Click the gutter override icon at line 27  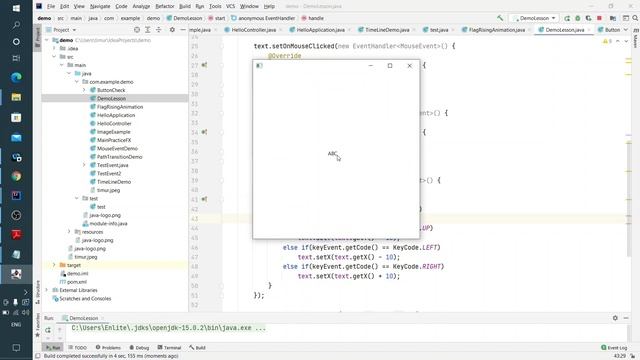coord(204,65)
